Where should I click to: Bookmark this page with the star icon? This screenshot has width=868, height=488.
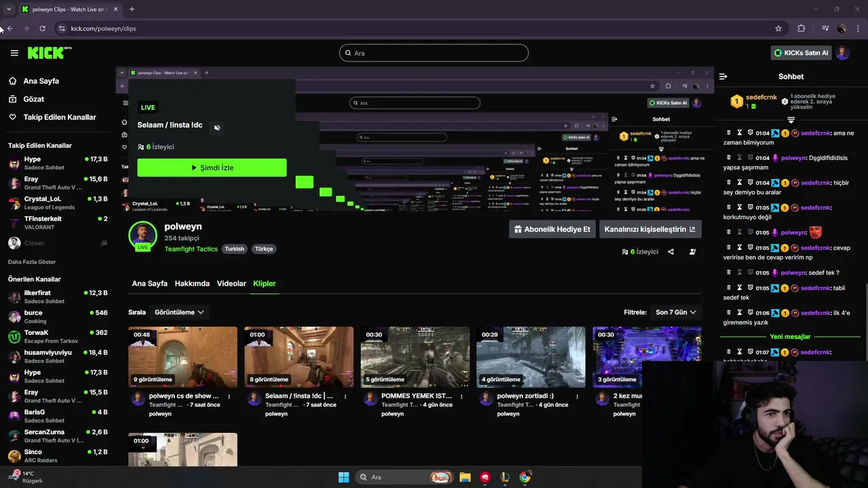pyautogui.click(x=778, y=28)
